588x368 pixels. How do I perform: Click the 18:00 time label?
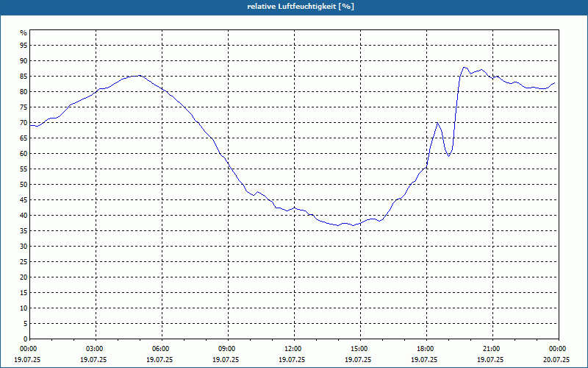(427, 349)
